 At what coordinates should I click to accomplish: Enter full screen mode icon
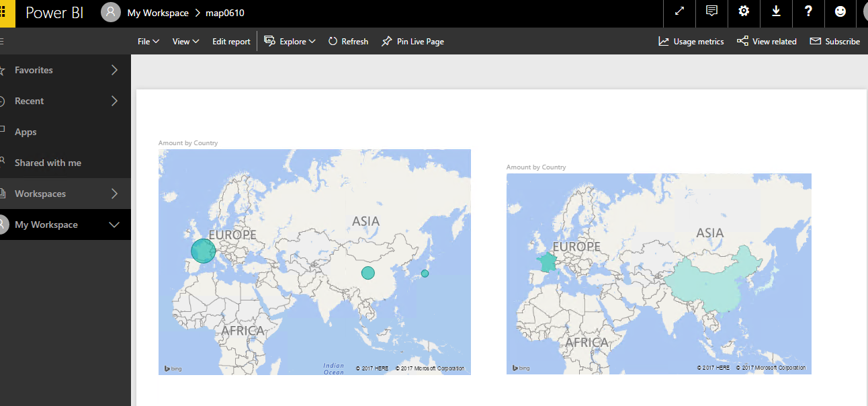pyautogui.click(x=679, y=11)
